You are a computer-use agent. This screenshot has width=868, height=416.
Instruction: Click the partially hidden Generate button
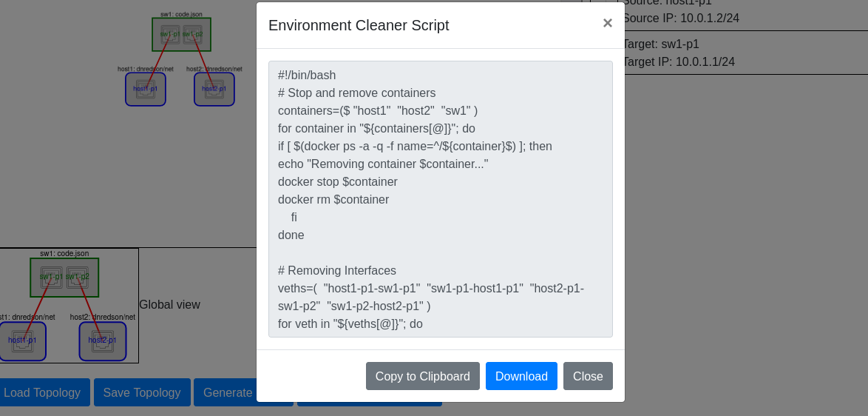pos(226,392)
